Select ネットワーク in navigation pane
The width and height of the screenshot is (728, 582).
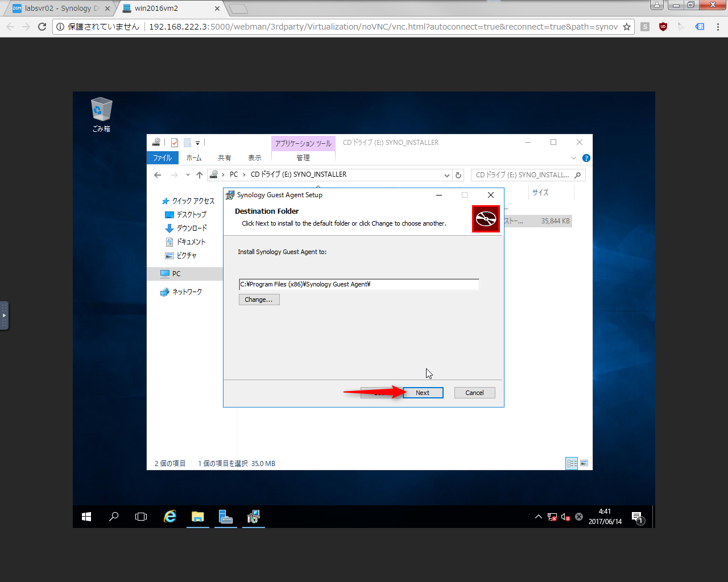[181, 292]
